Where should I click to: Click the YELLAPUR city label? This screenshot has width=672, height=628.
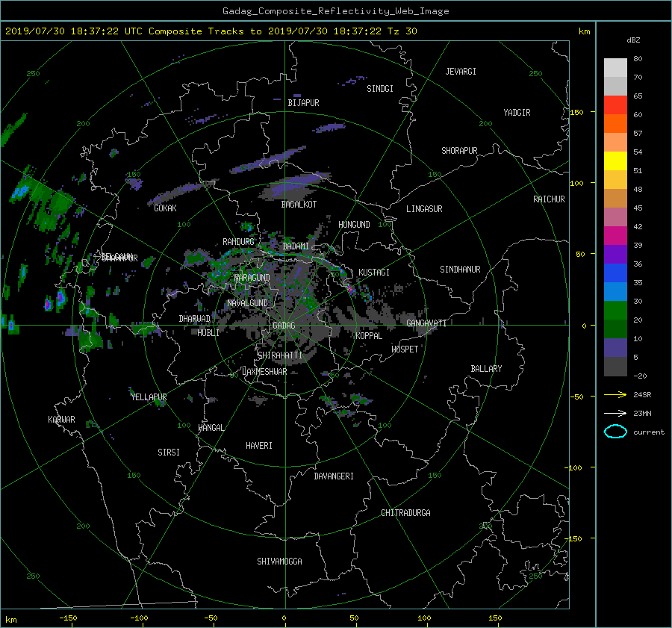(x=149, y=397)
